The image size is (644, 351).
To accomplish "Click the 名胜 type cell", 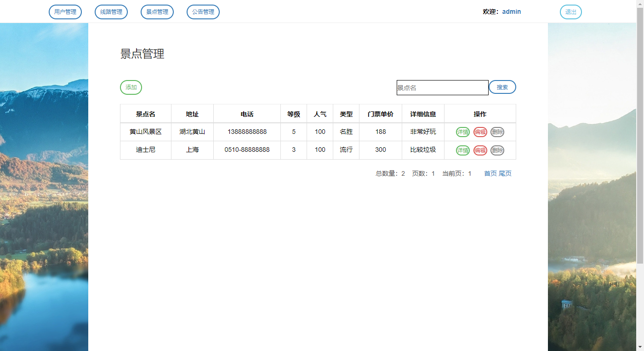I will [x=346, y=132].
